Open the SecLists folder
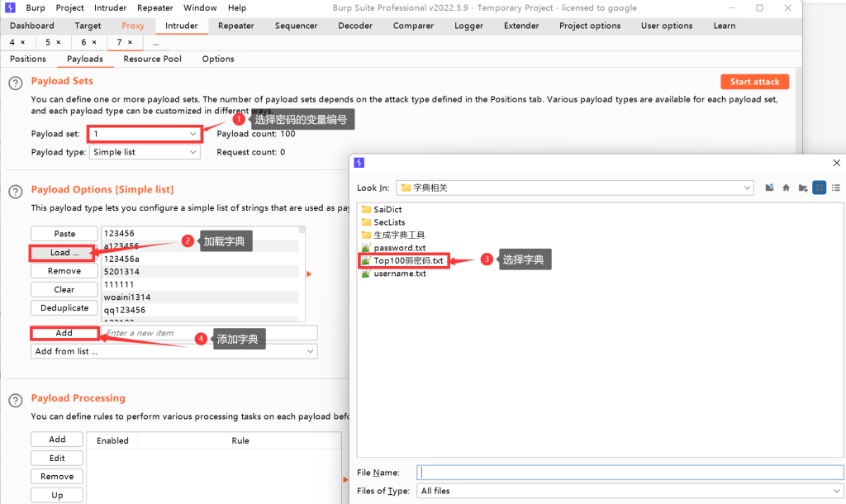 [x=383, y=222]
